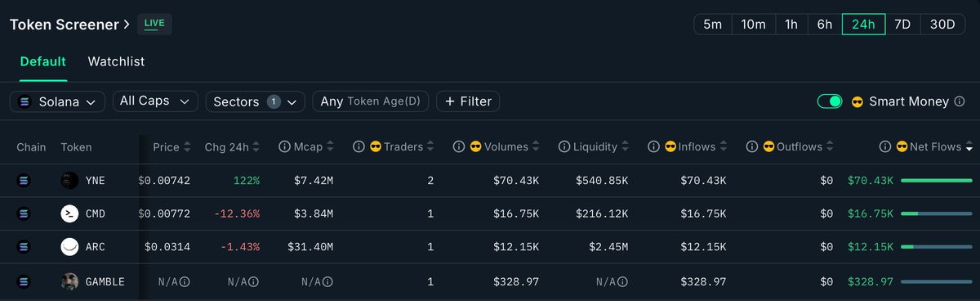The width and height of the screenshot is (980, 301).
Task: Click the + Filter button
Action: pyautogui.click(x=468, y=101)
